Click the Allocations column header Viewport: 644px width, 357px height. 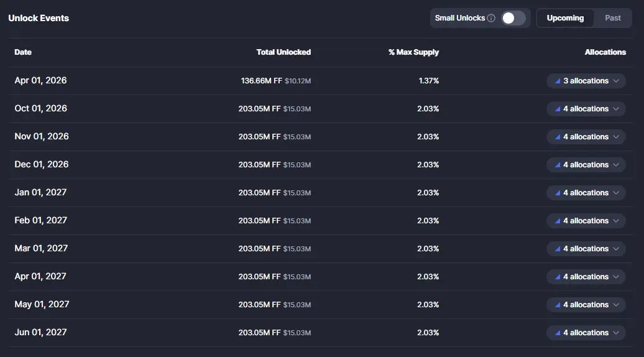605,52
